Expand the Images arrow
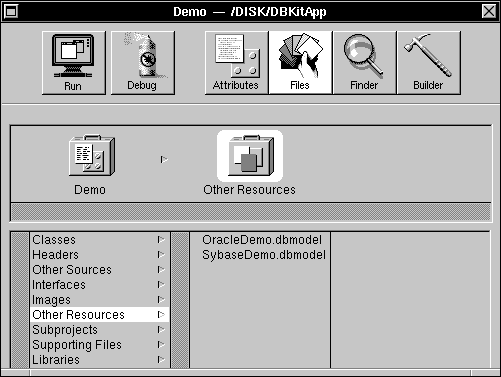The height and width of the screenshot is (377, 501). 161,300
